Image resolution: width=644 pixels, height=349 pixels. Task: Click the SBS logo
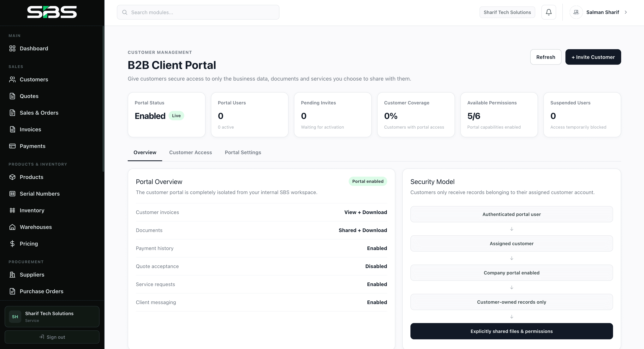click(x=52, y=12)
